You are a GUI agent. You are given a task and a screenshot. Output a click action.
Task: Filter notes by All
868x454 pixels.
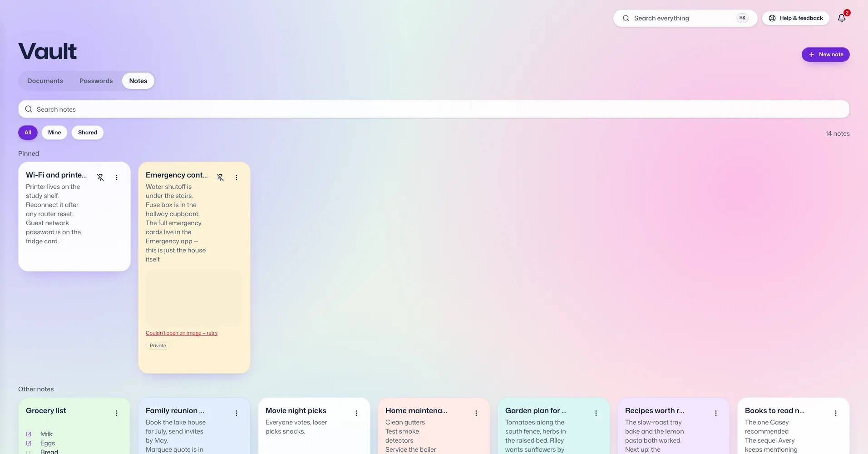pos(28,133)
